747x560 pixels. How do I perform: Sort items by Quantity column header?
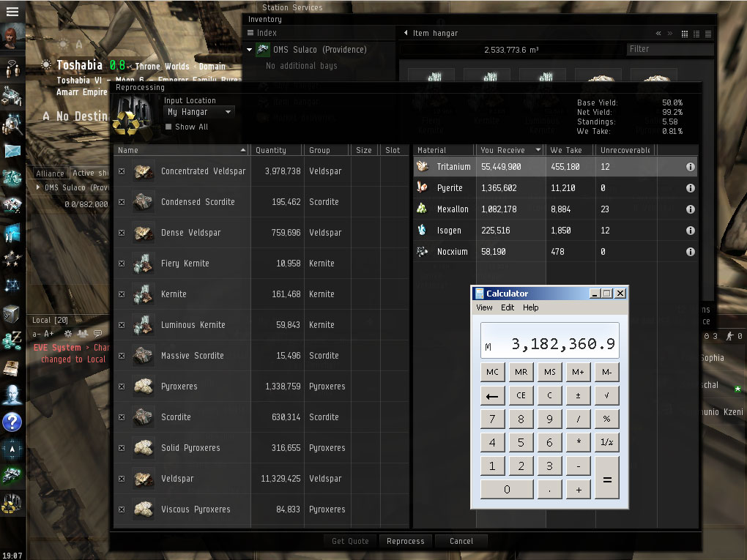click(x=276, y=150)
